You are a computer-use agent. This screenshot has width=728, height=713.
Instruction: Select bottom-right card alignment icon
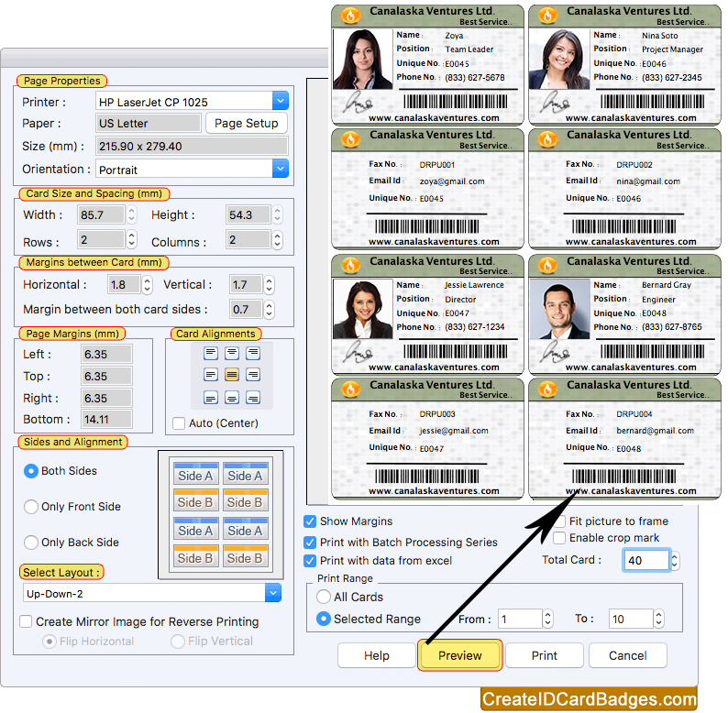[253, 398]
